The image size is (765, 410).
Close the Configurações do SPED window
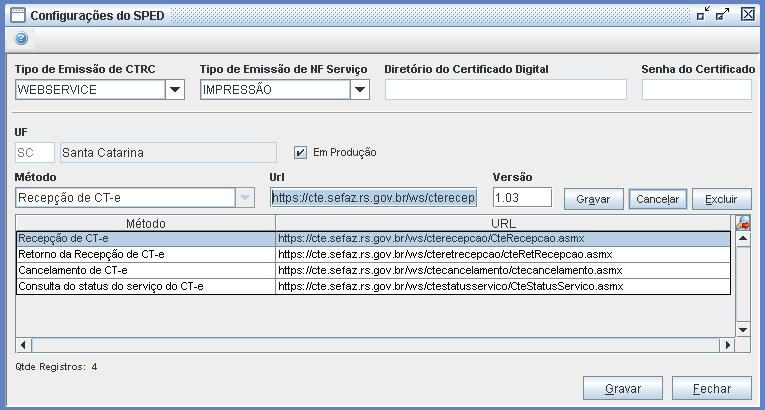pos(748,14)
